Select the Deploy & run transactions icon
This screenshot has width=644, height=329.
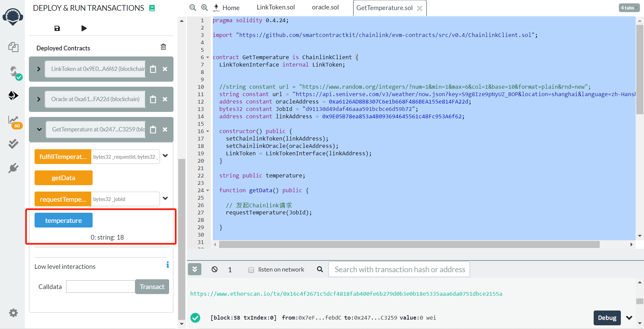13,95
